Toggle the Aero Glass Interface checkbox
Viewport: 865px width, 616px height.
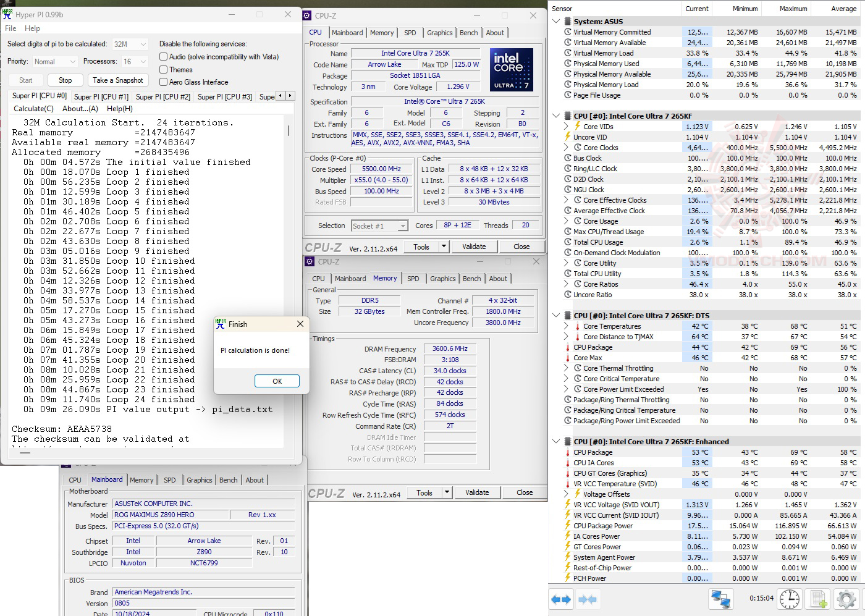click(x=164, y=82)
